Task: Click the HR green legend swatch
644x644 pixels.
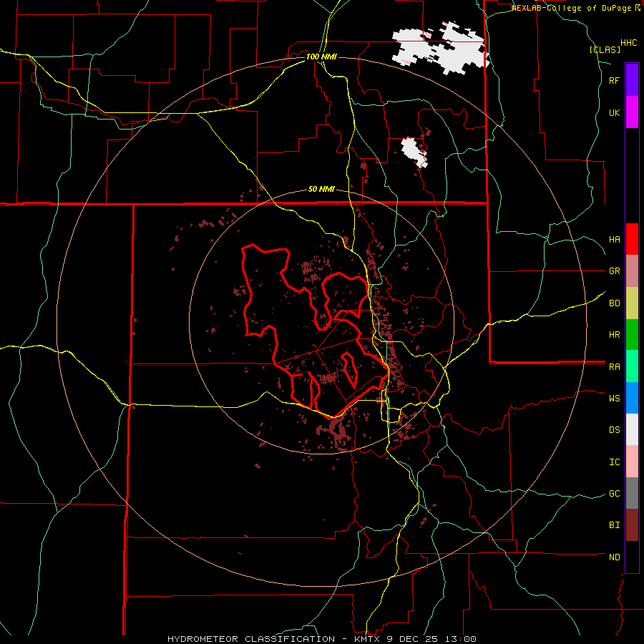Action: click(632, 334)
